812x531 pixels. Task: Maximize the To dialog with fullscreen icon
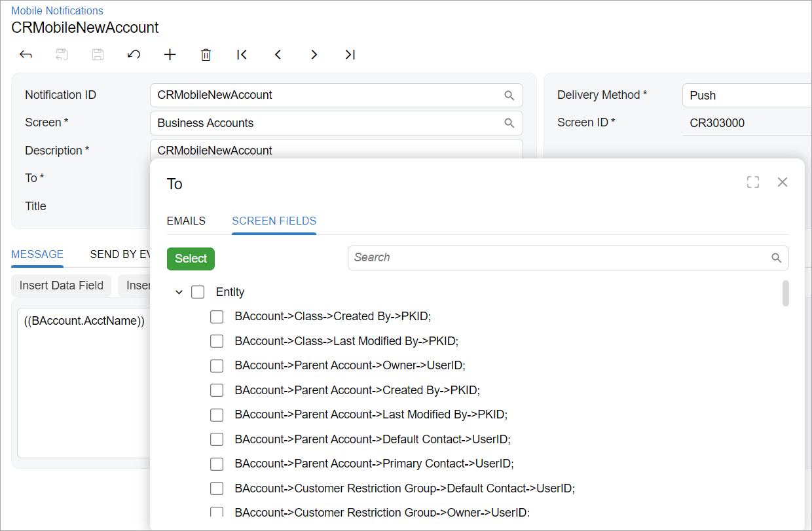[753, 183]
